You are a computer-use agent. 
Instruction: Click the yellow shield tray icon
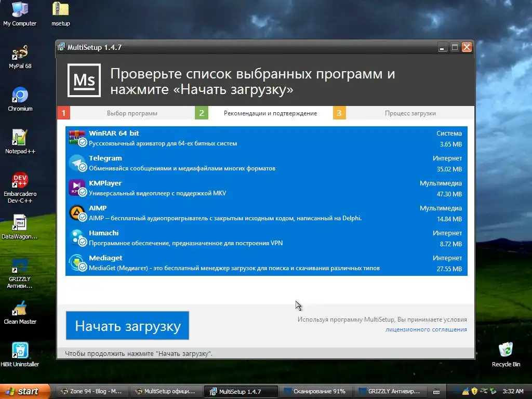pyautogui.click(x=474, y=391)
